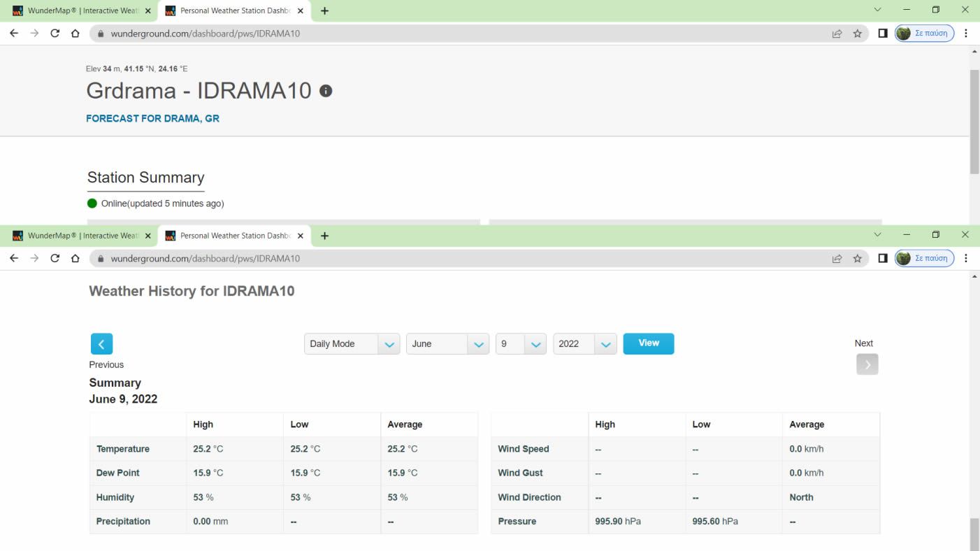Open new tab with plus above Weather History
Image resolution: width=980 pixels, height=551 pixels.
324,236
